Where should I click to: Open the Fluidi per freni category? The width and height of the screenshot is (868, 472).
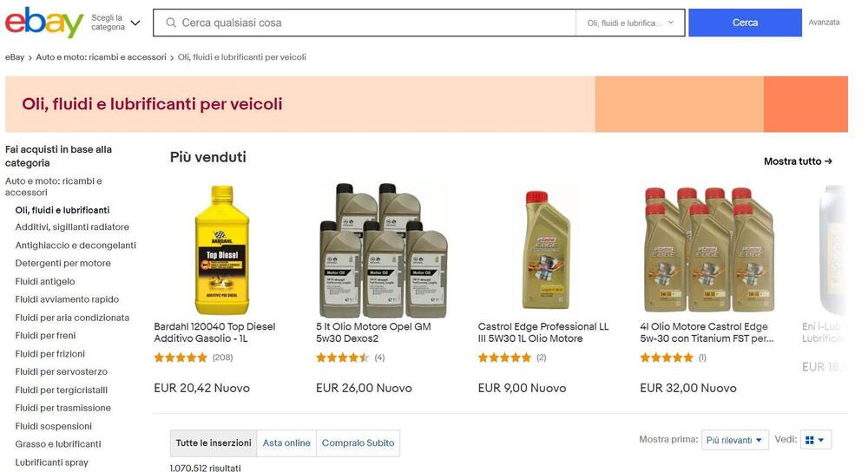45,335
